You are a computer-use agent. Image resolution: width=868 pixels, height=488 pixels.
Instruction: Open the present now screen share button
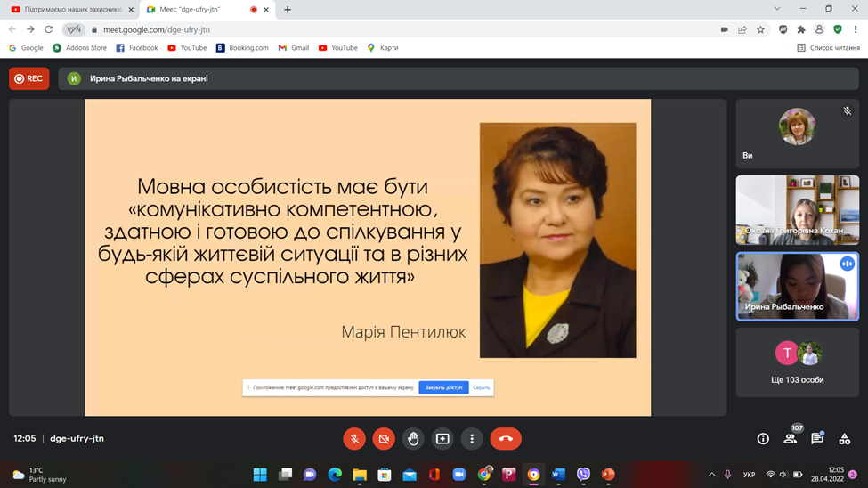[x=442, y=439]
